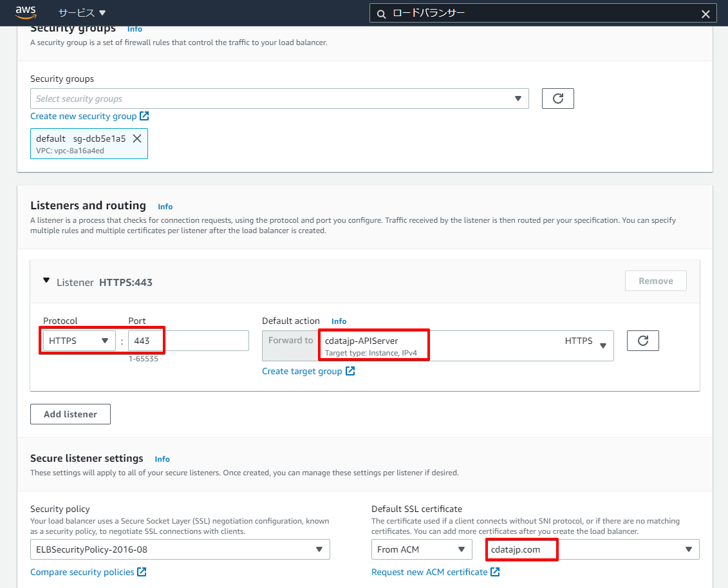Open the Protocol HTTPS dropdown
Image resolution: width=728 pixels, height=588 pixels.
tap(79, 341)
